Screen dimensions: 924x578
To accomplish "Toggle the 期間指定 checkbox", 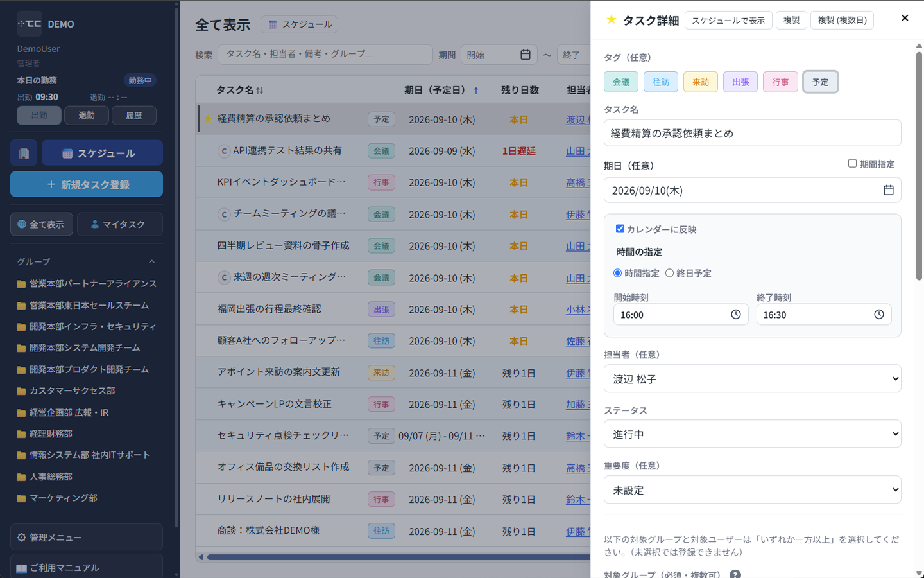I will (852, 164).
